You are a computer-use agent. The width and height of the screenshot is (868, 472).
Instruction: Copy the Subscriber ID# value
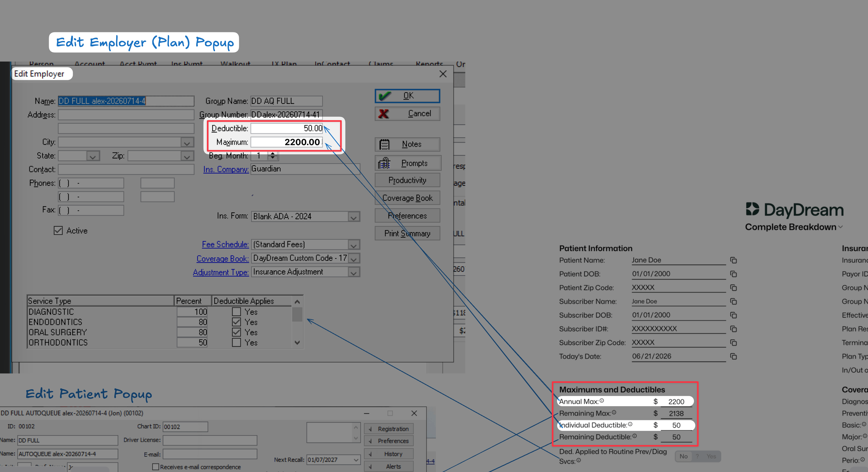(x=733, y=329)
